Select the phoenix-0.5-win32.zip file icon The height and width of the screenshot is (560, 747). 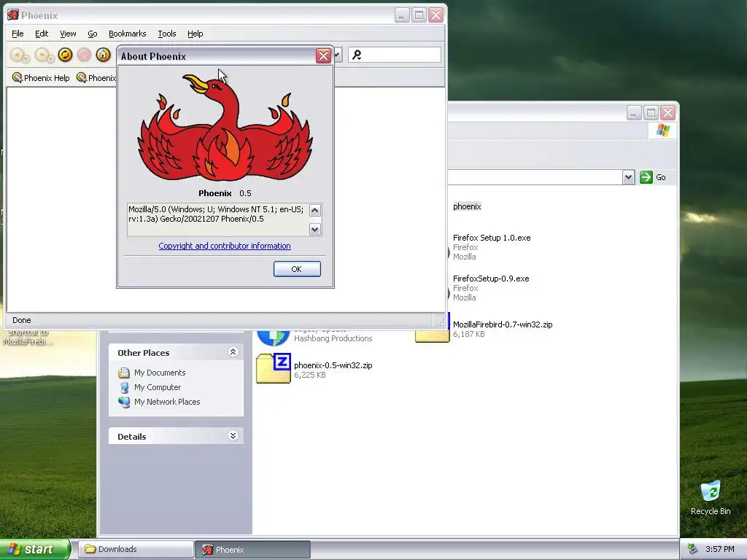point(274,368)
